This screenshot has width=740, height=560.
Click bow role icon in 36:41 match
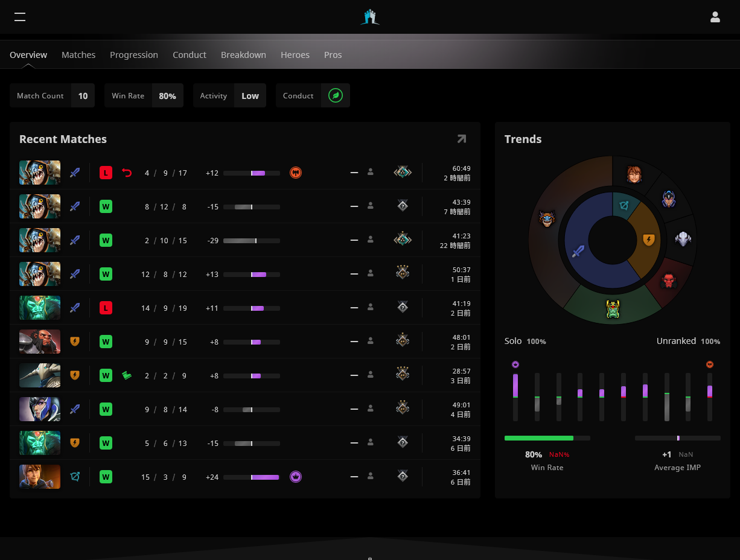[x=75, y=477]
